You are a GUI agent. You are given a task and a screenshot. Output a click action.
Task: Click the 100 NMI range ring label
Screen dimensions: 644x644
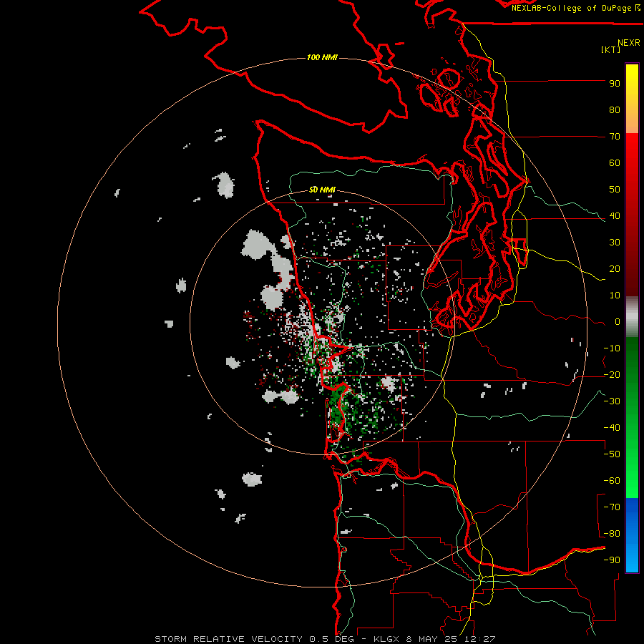(x=322, y=57)
